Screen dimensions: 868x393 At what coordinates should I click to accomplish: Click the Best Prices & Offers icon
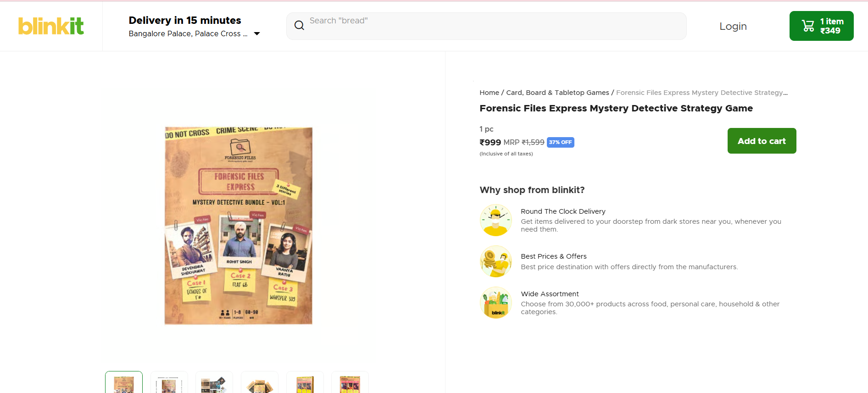495,261
